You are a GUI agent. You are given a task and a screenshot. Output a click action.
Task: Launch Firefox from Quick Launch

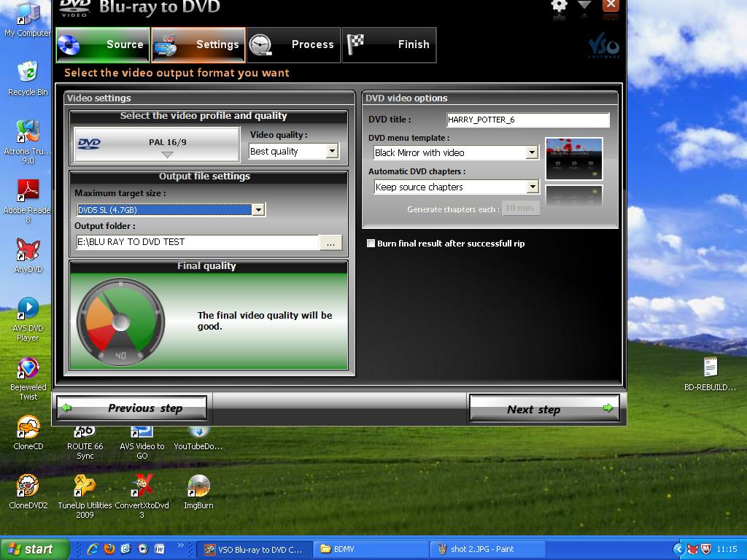tap(109, 549)
